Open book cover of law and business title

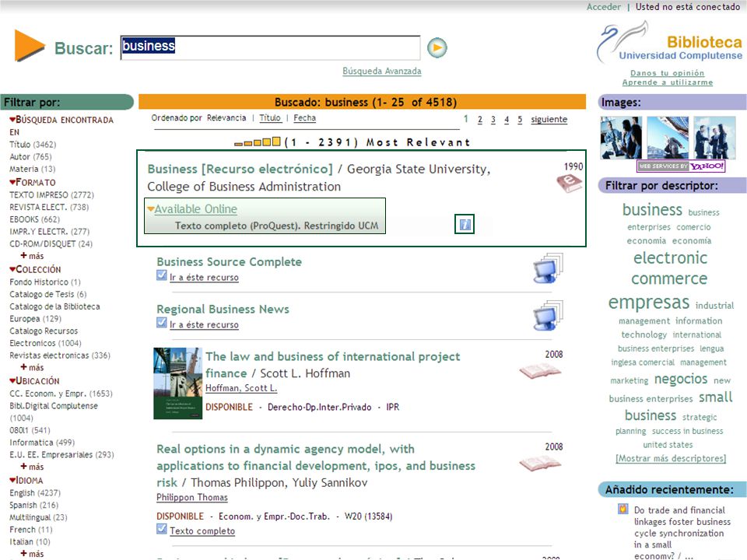click(177, 383)
